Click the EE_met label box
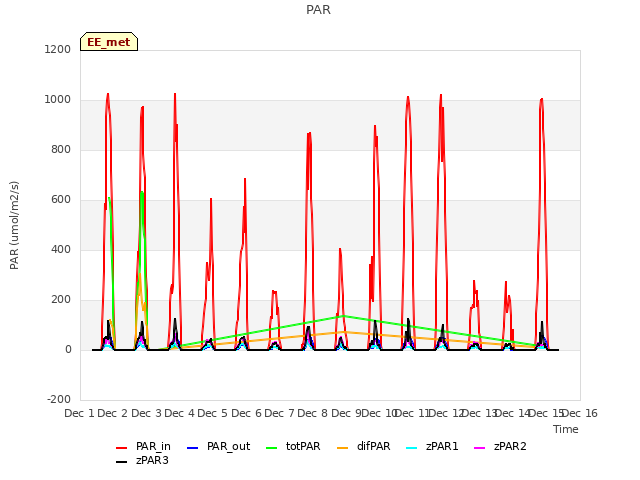The image size is (640, 480). pyautogui.click(x=109, y=42)
